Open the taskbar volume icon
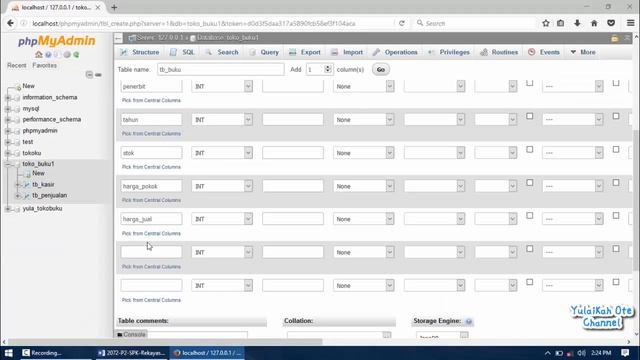 pyautogui.click(x=582, y=353)
